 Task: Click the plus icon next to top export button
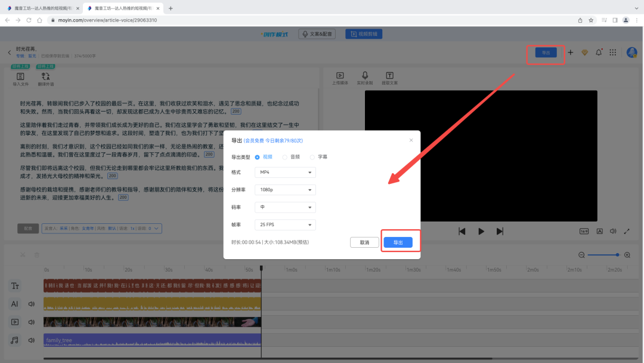pos(571,52)
